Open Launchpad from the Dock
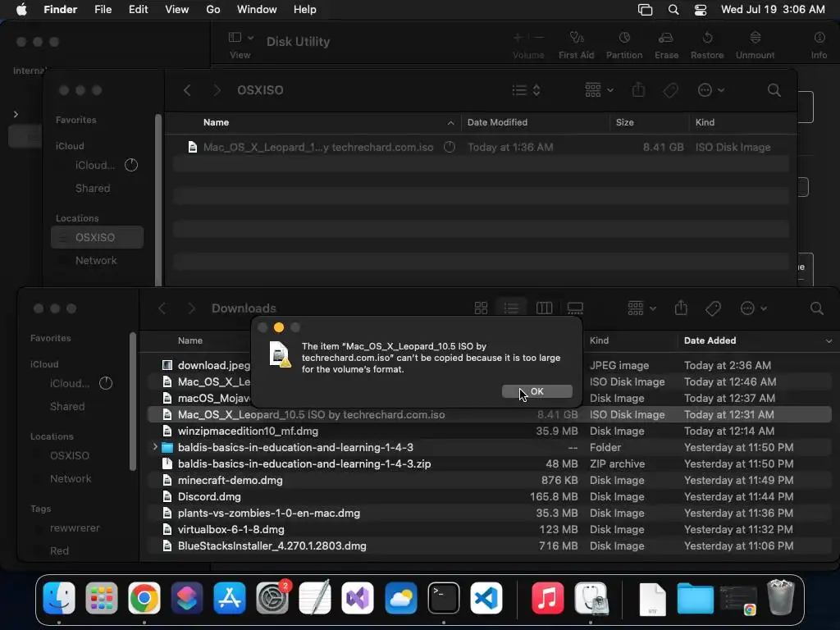 point(101,598)
